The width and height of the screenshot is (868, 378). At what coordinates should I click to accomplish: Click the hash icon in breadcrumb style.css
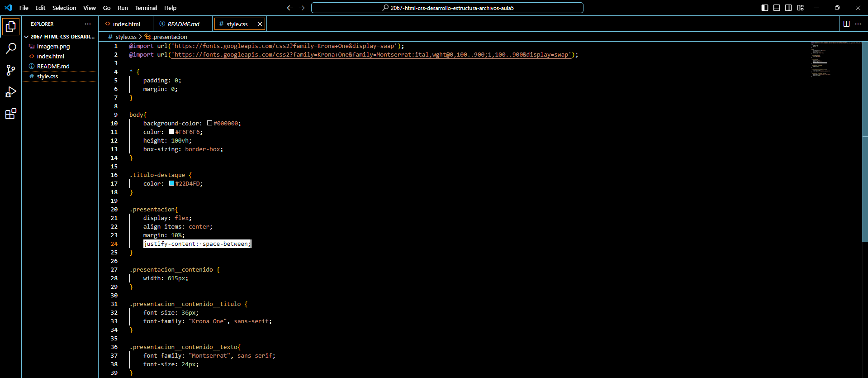110,37
